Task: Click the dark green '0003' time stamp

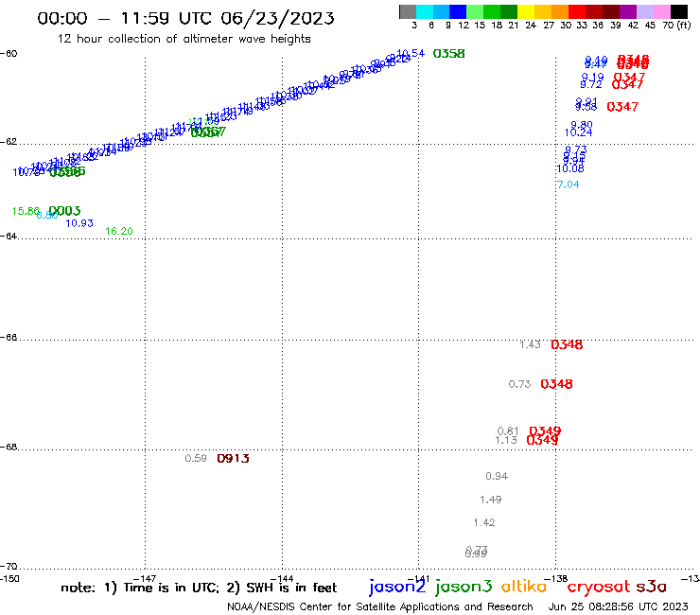Action: (x=64, y=210)
